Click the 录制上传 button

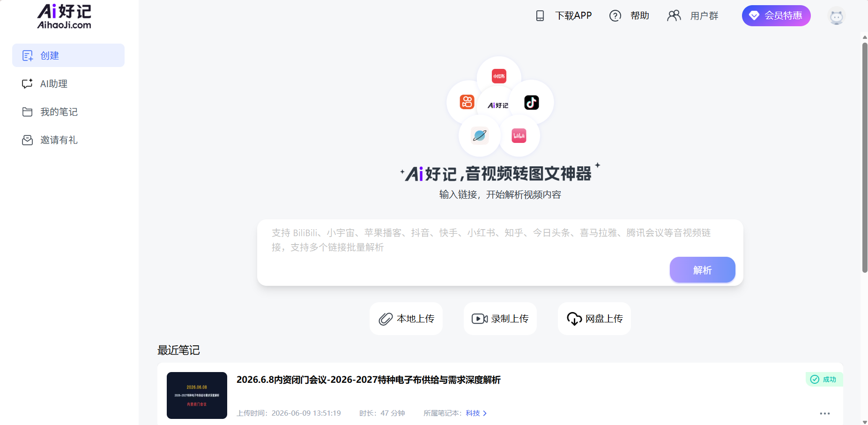[500, 319]
